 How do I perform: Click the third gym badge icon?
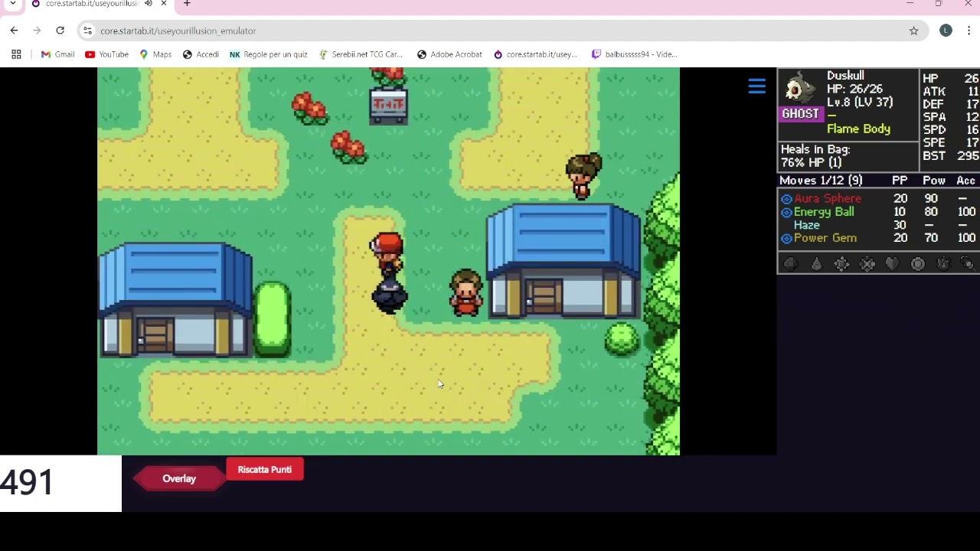coord(841,264)
